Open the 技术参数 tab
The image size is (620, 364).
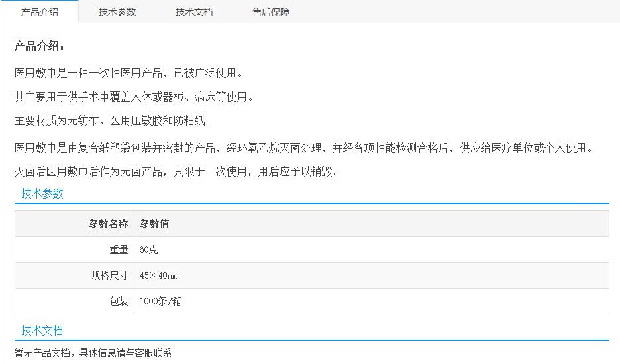tap(117, 12)
